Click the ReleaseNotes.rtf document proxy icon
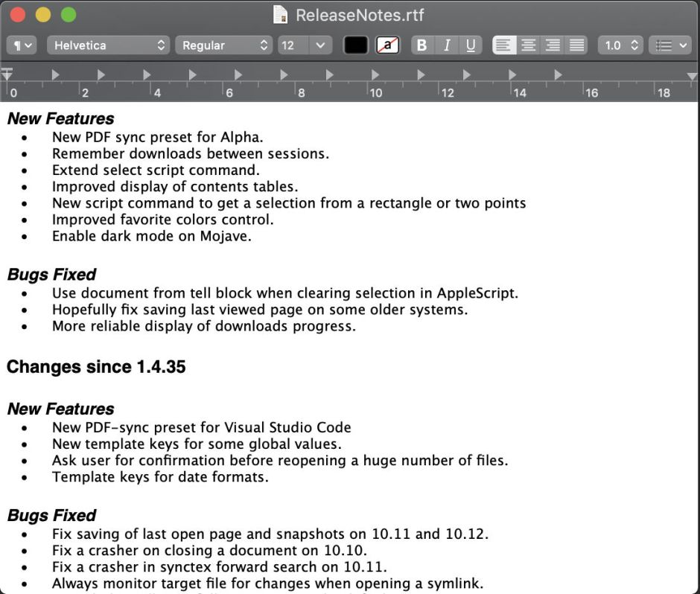 [281, 14]
